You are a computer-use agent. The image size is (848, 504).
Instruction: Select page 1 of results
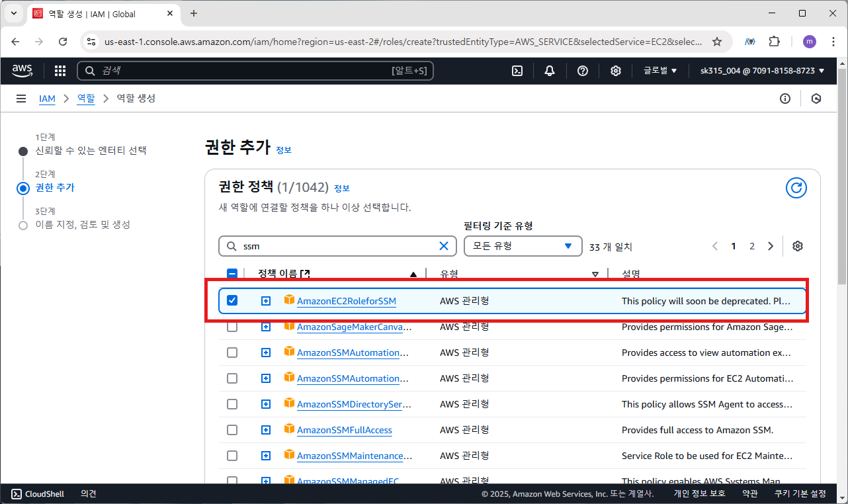tap(734, 246)
